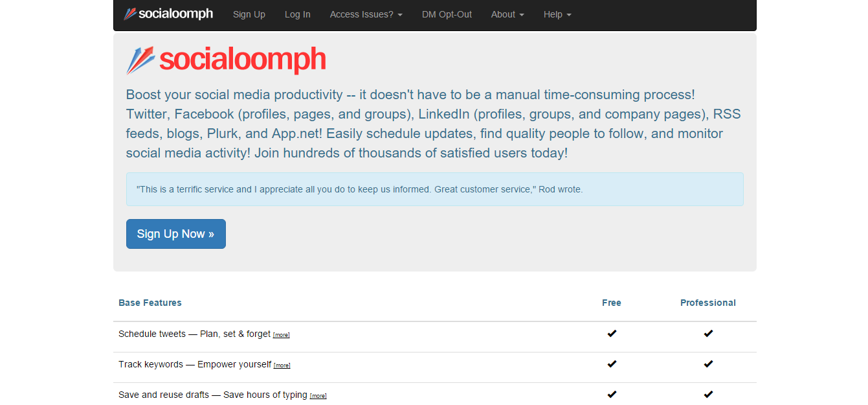Viewport: 868px width, 405px height.
Task: Expand the Help dropdown menu
Action: click(557, 14)
